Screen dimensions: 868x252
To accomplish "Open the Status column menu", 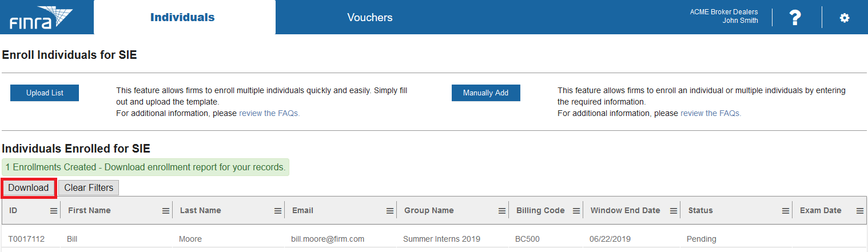I will [786, 211].
